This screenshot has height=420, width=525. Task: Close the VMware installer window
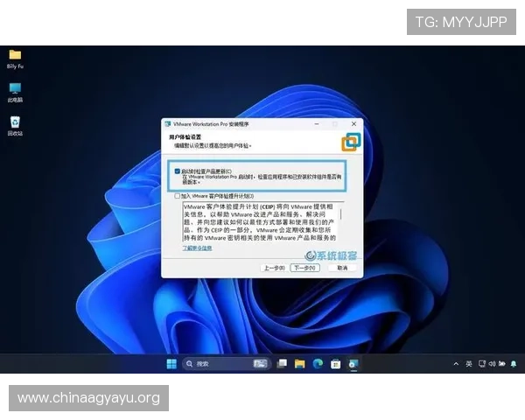pos(353,124)
